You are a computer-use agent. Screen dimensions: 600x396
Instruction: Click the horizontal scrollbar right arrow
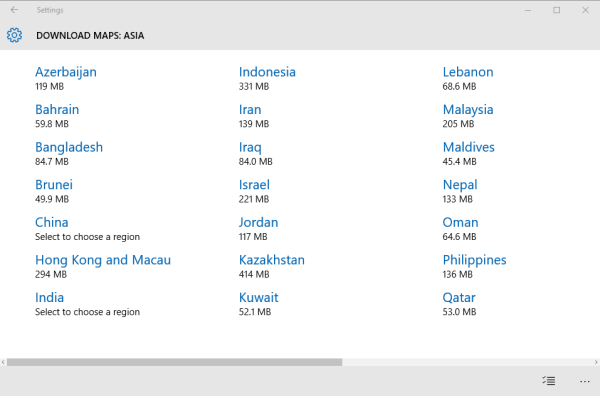596,362
